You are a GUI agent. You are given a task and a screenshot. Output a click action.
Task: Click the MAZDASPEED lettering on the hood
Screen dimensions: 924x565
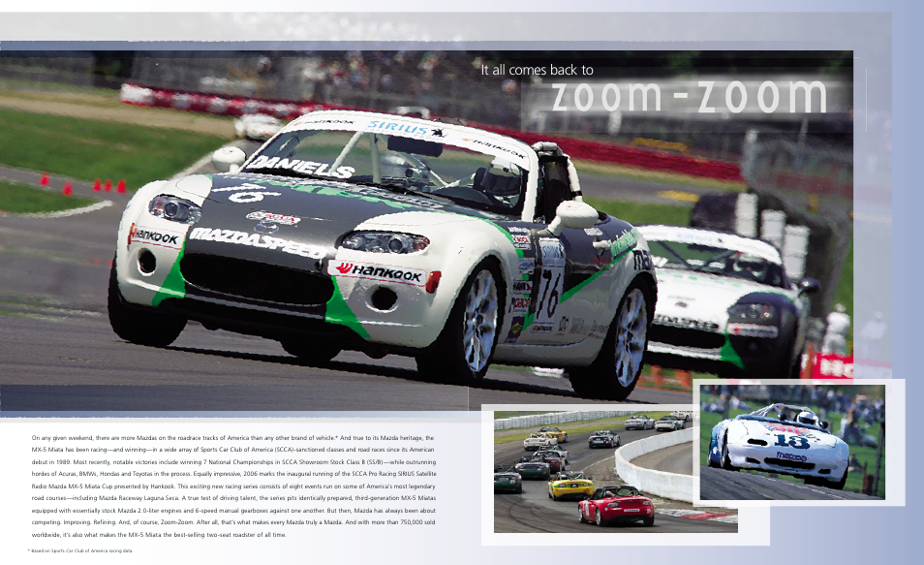(258, 242)
